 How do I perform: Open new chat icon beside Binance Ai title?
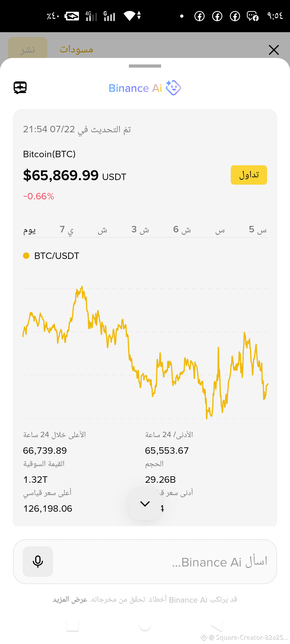(x=20, y=87)
